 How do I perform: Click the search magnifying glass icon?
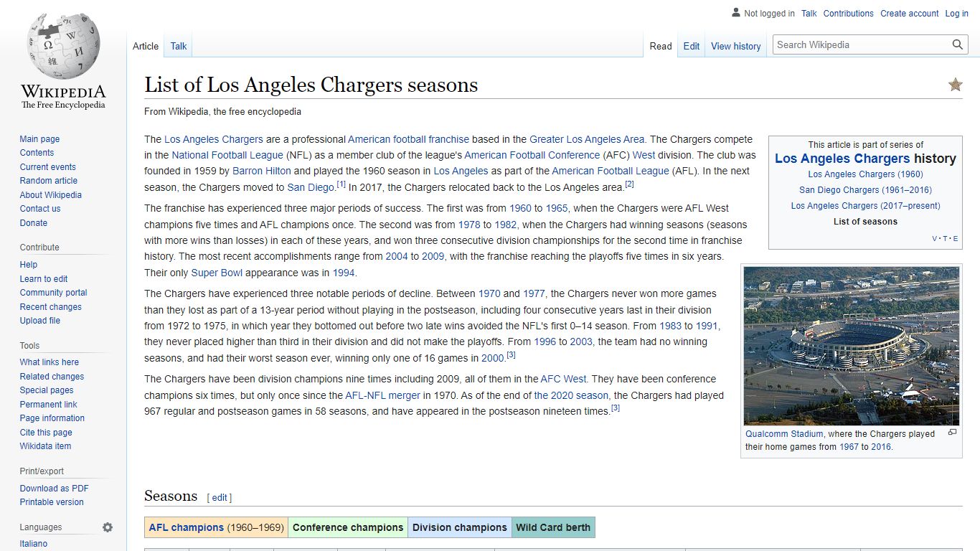(958, 44)
